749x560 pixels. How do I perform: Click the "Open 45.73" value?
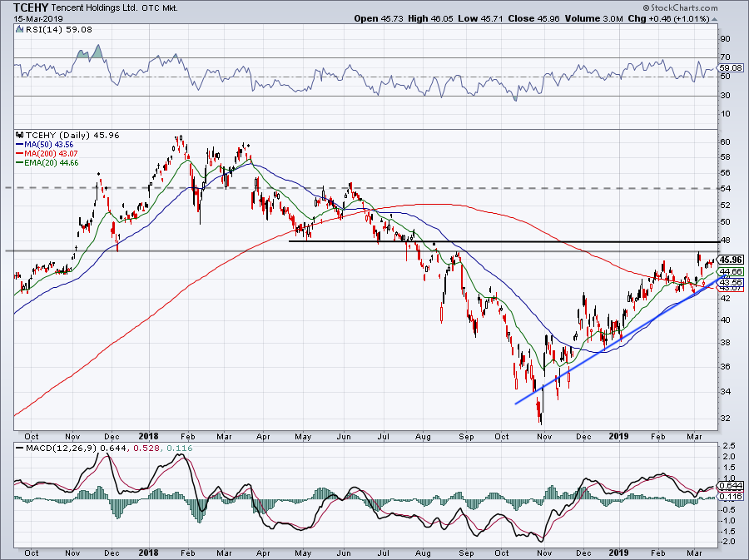tap(379, 18)
